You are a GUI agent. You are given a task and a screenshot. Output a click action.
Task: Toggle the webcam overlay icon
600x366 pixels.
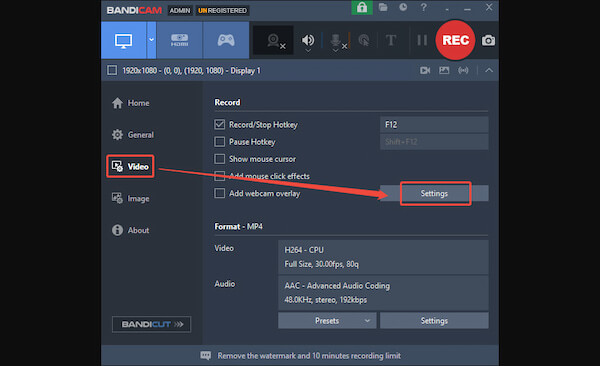click(x=274, y=41)
